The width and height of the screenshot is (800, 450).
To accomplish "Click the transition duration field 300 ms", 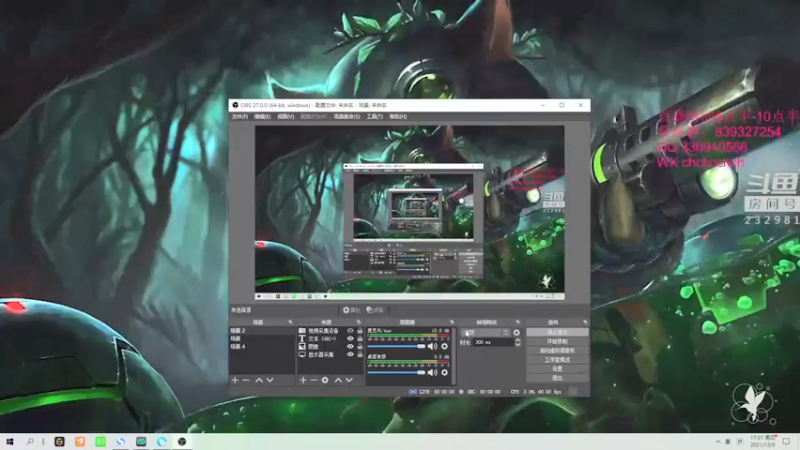I will click(493, 342).
